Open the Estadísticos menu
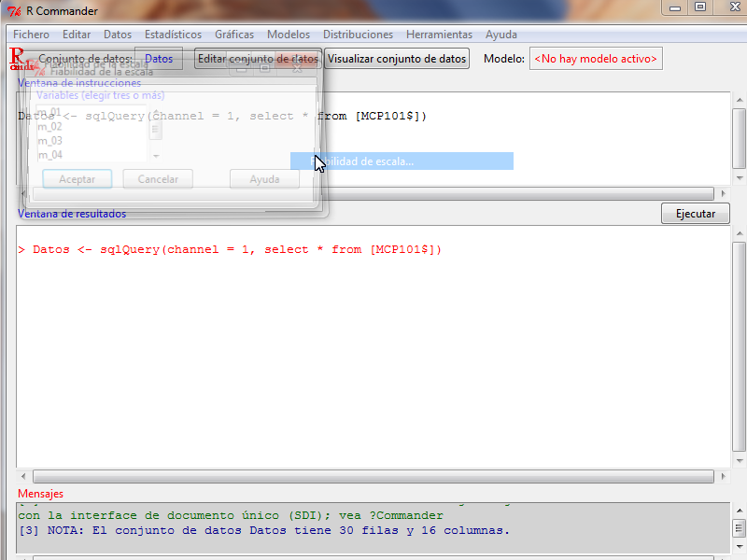Screen dimensions: 747x560 coord(173,35)
